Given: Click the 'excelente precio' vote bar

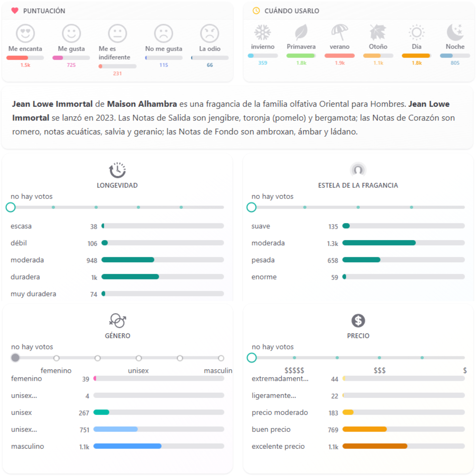Looking at the screenshot, I should pyautogui.click(x=404, y=446).
